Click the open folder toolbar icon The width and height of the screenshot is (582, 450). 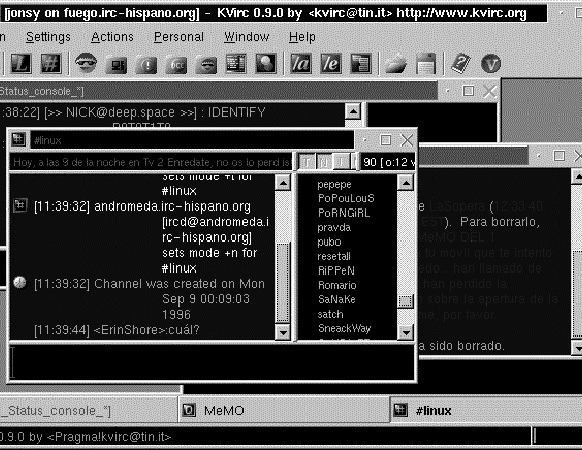click(x=396, y=64)
